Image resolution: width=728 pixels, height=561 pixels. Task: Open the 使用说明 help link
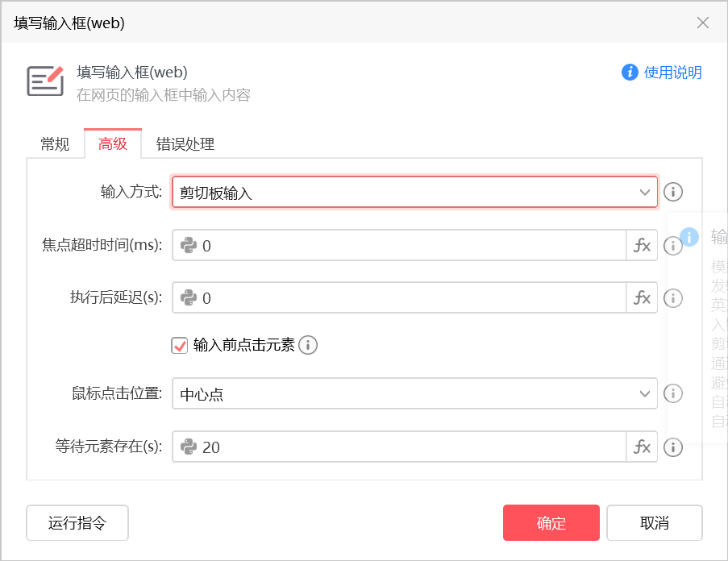pyautogui.click(x=662, y=73)
